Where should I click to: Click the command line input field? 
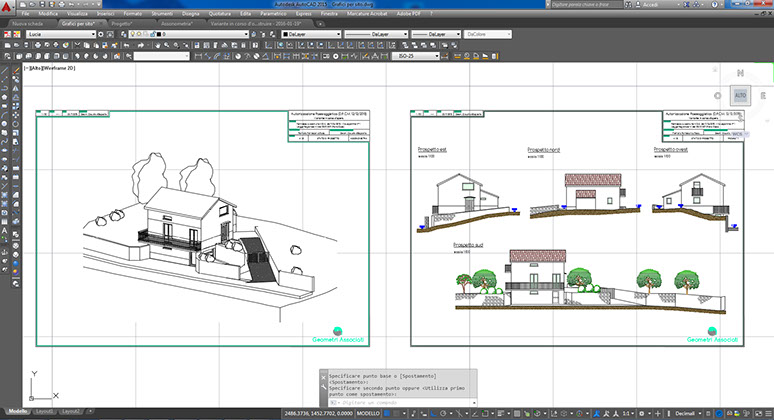tap(400, 402)
